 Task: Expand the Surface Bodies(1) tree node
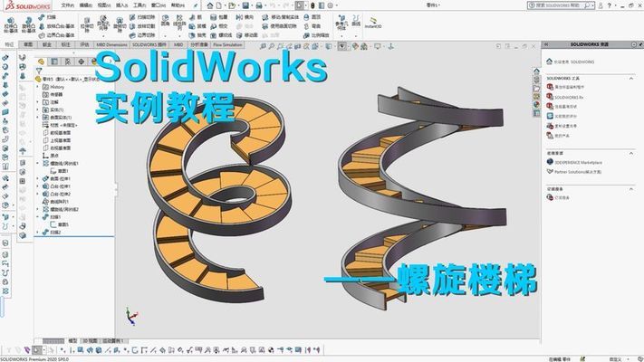(x=39, y=116)
